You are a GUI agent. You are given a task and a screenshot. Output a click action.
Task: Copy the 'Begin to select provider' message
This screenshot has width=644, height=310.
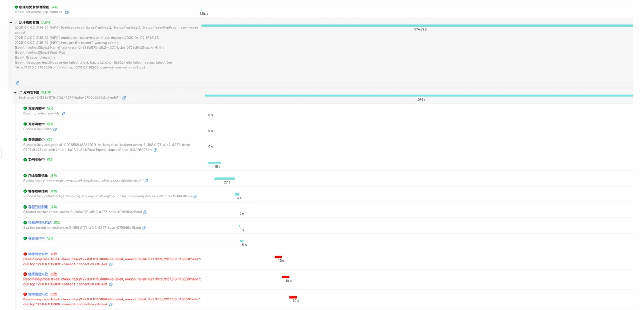pyautogui.click(x=63, y=113)
